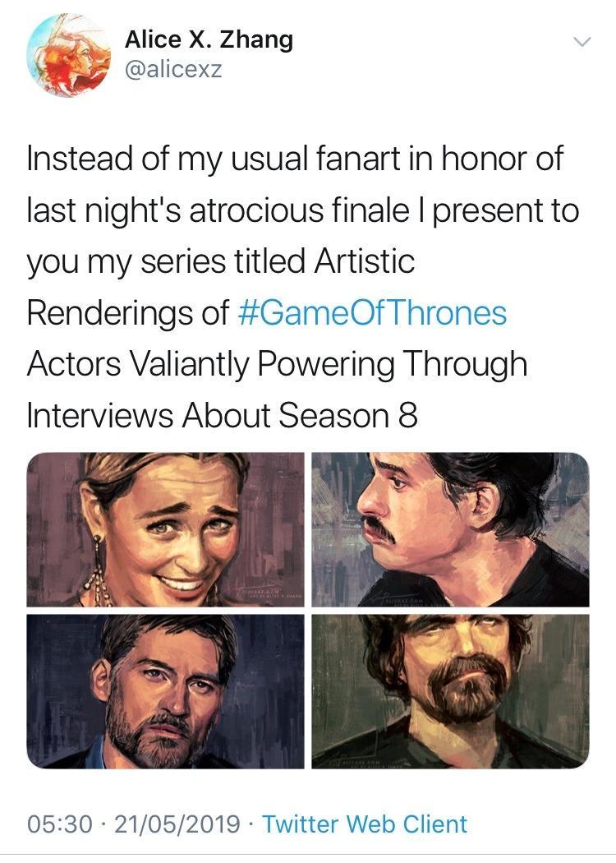Image resolution: width=616 pixels, height=863 pixels.
Task: Open the smiling woman portrait thumbnail
Action: (x=165, y=529)
